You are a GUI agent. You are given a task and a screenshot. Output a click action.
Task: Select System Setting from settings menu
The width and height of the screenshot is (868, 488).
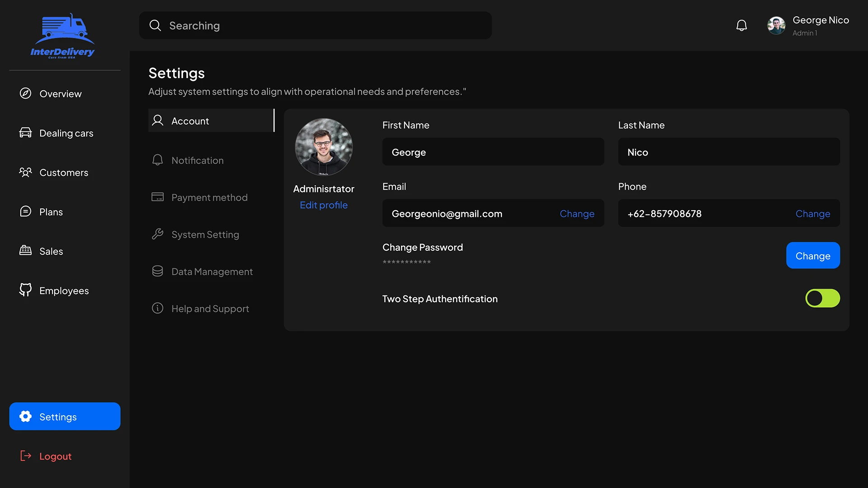pyautogui.click(x=205, y=234)
